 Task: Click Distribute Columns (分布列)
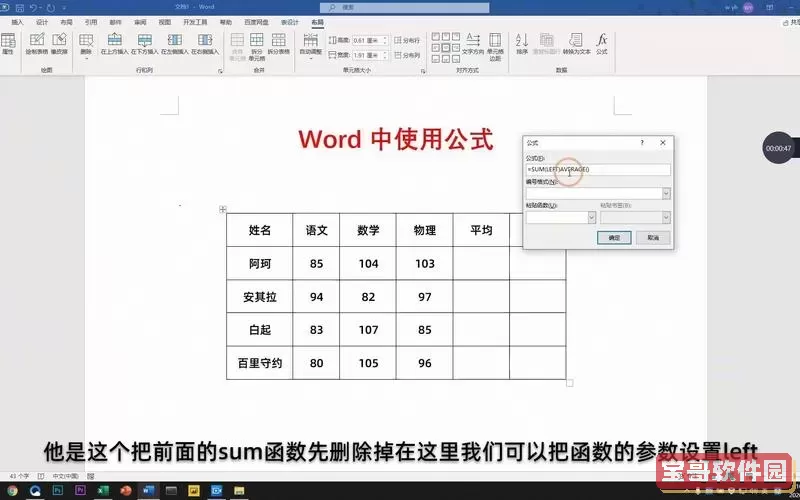(x=407, y=55)
